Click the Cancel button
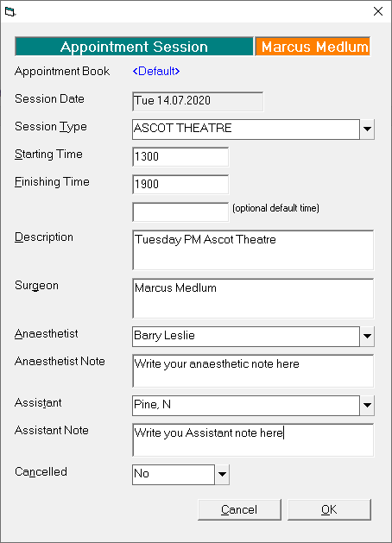Image resolution: width=392 pixels, height=543 pixels. point(239,509)
